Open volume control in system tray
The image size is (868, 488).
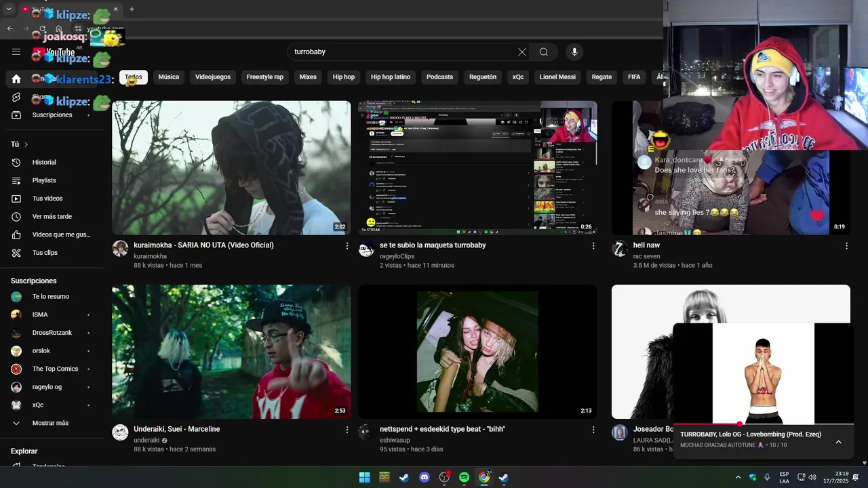(x=812, y=477)
